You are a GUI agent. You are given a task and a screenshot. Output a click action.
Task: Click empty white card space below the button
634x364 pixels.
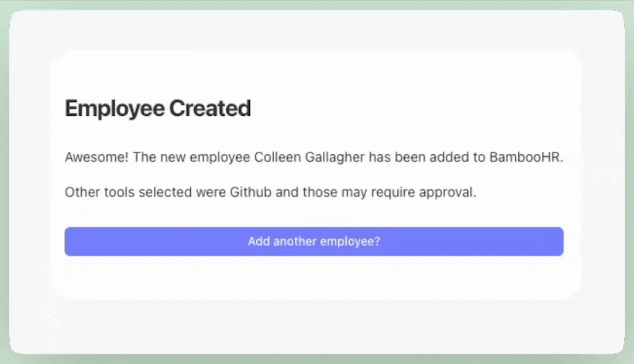314,277
